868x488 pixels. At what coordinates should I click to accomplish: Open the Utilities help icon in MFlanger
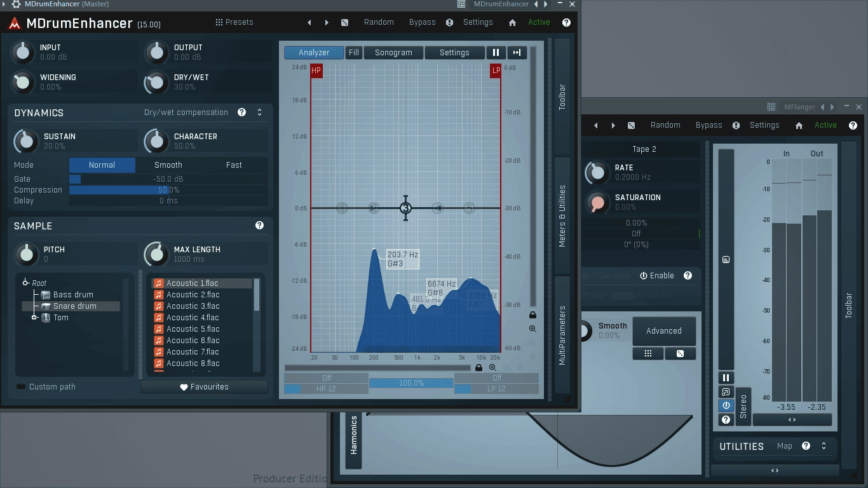pos(806,446)
